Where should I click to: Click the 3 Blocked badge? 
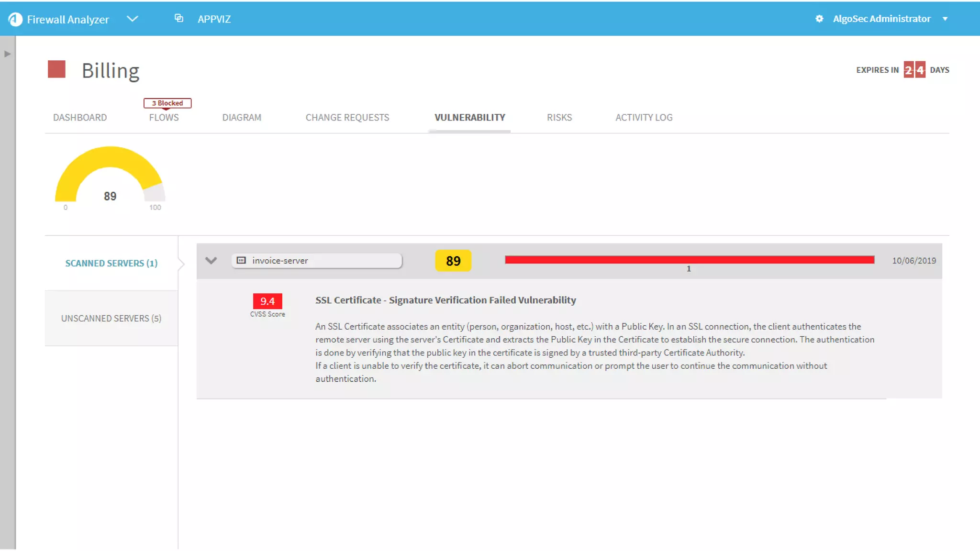coord(167,103)
